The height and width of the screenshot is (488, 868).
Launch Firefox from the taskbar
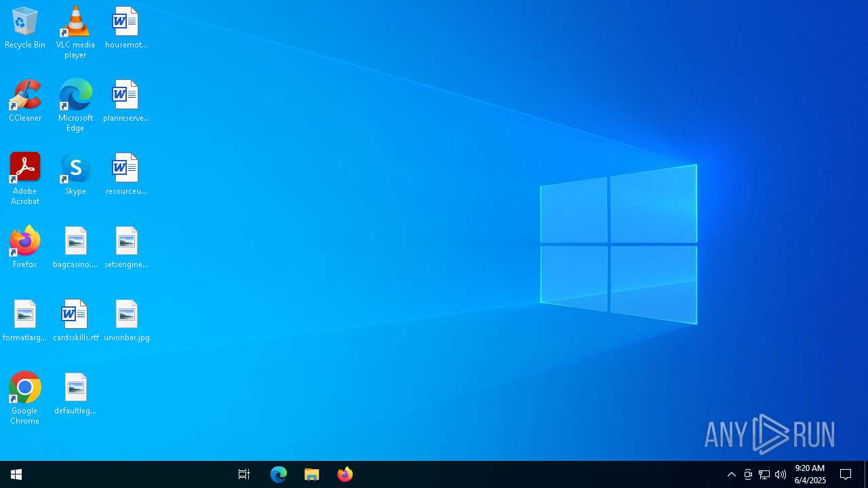tap(345, 474)
